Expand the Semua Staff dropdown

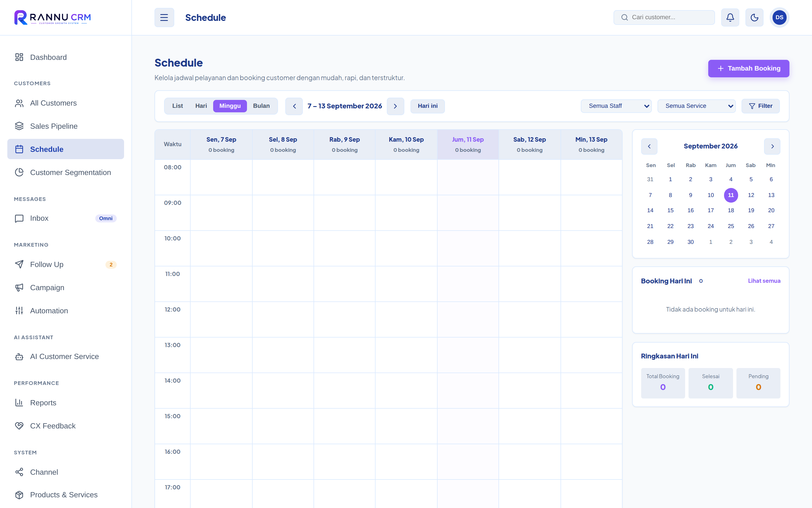616,106
